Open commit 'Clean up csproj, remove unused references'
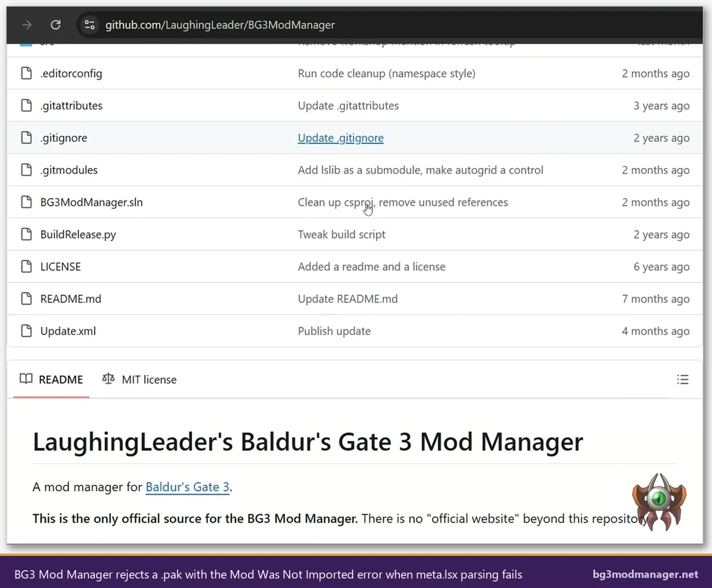Screen dimensions: 712x588 403,202
